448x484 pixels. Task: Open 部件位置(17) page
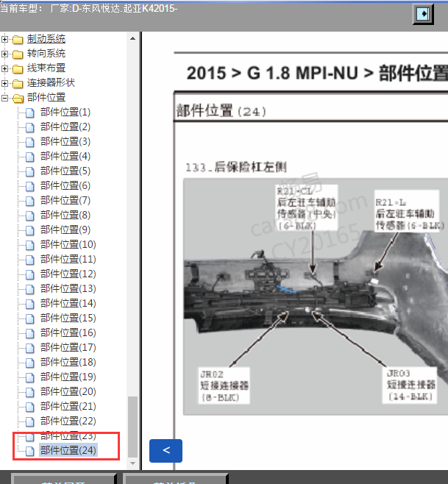coord(68,348)
